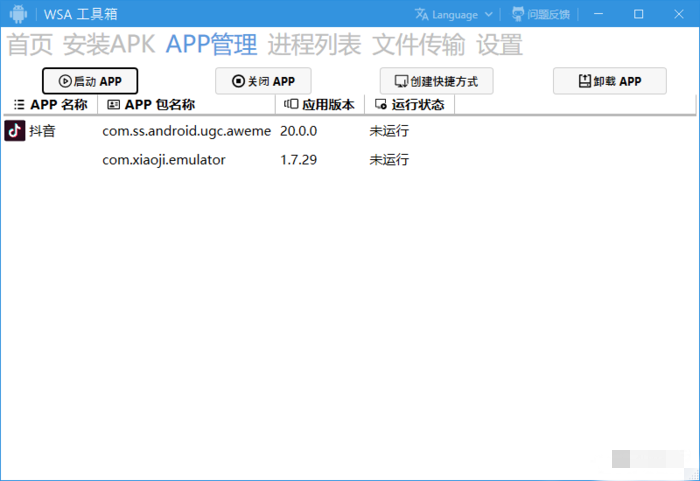Open the 文件传输 tab

[x=418, y=45]
